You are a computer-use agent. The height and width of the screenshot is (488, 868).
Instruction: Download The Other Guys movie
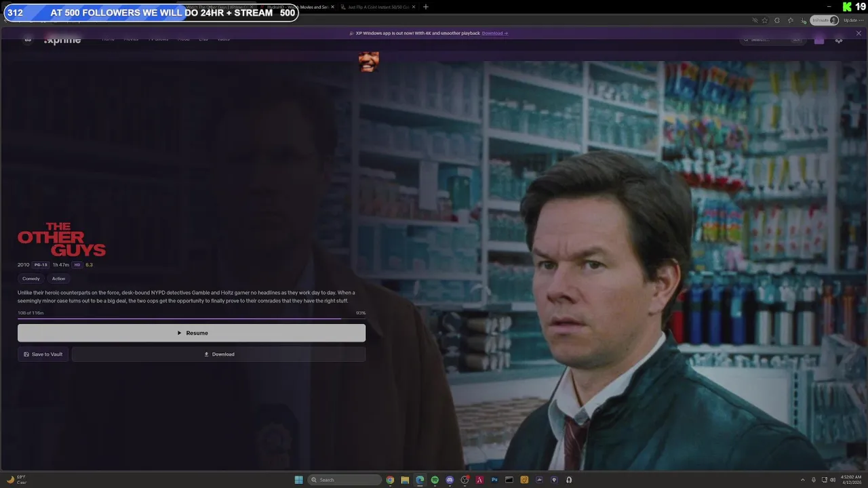tap(218, 354)
